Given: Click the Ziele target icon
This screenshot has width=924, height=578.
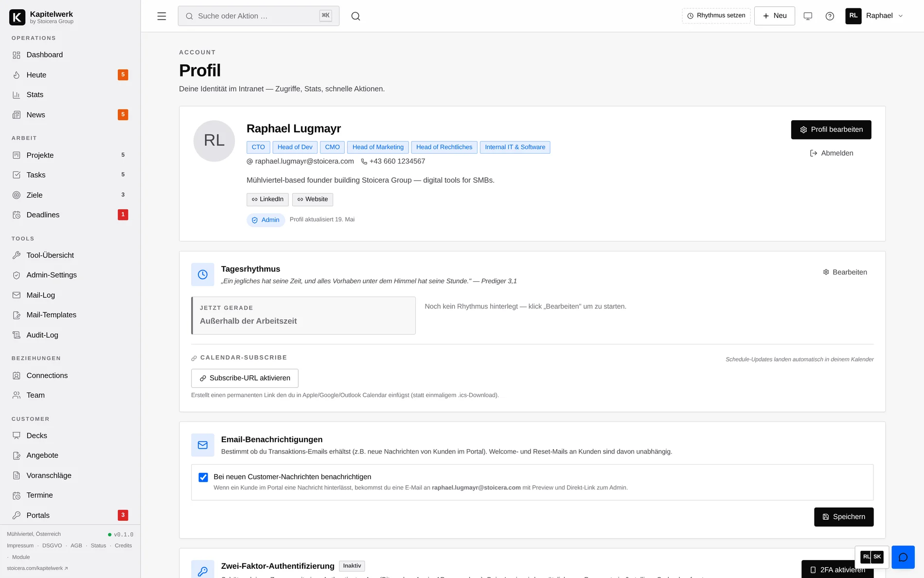Looking at the screenshot, I should point(17,195).
